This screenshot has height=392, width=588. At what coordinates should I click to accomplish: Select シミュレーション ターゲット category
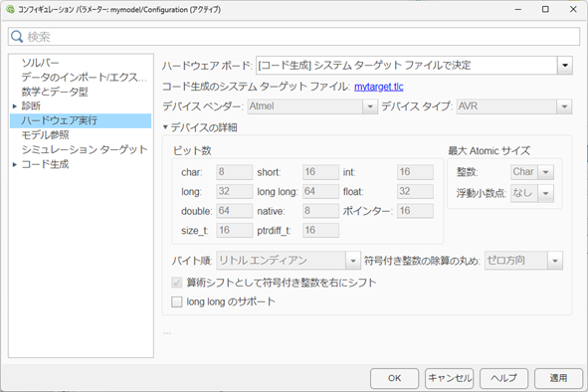click(85, 149)
